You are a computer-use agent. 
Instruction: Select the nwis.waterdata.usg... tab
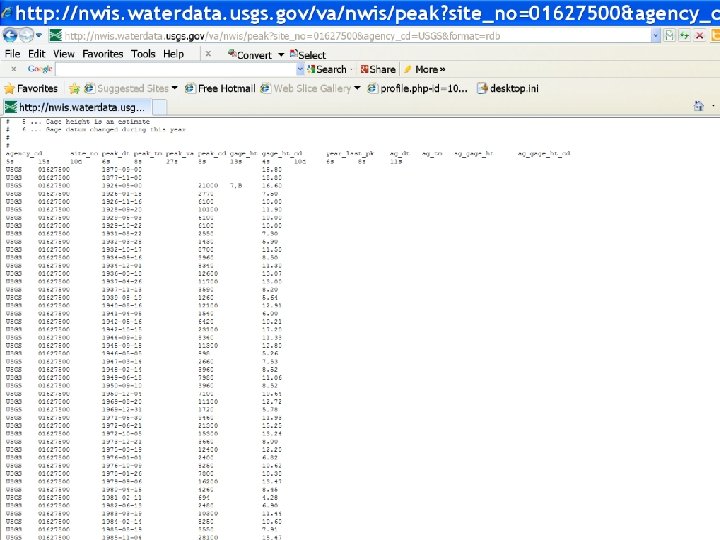(76, 107)
